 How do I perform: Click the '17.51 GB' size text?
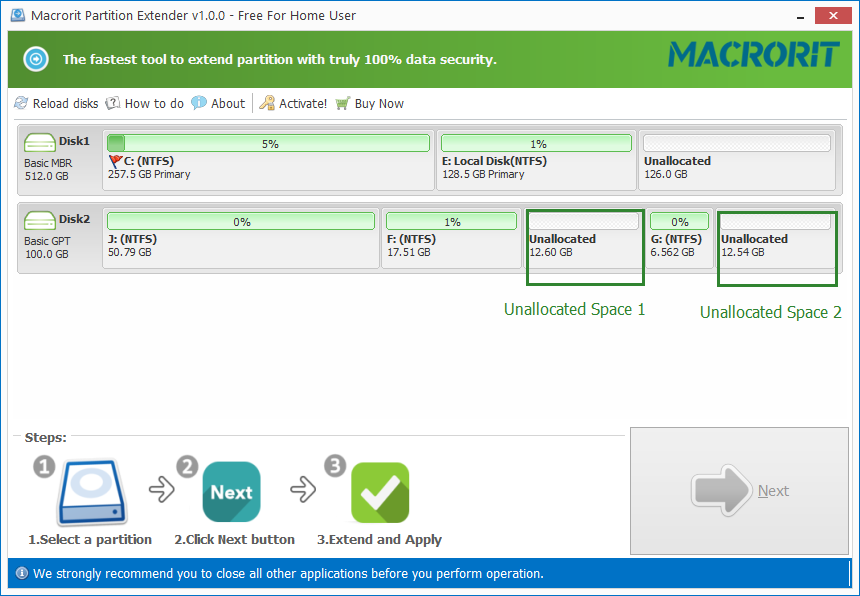pyautogui.click(x=409, y=252)
